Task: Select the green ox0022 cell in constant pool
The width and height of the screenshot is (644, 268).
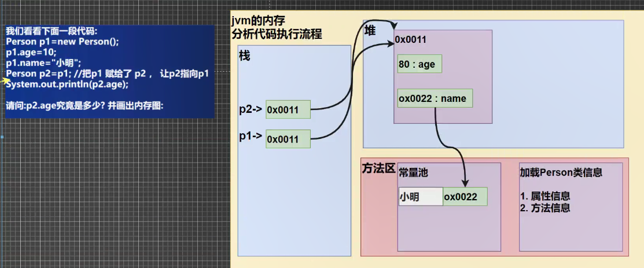Action: pos(465,196)
